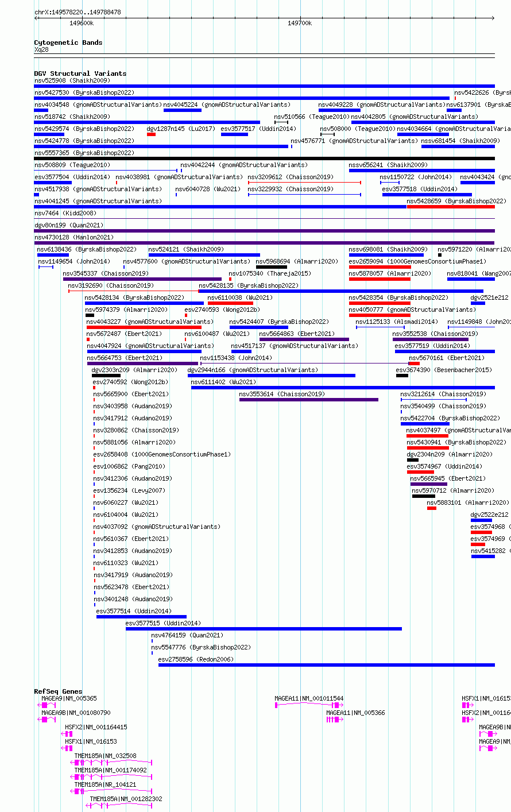Click nsv3545337 (Chaisson2019) variant label
The height and width of the screenshot is (812, 511).
click(106, 273)
